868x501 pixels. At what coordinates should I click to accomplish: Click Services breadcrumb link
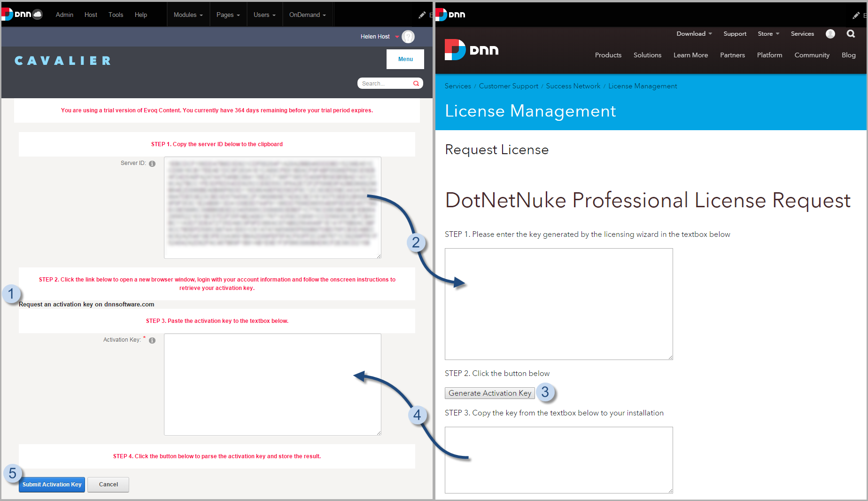[457, 86]
